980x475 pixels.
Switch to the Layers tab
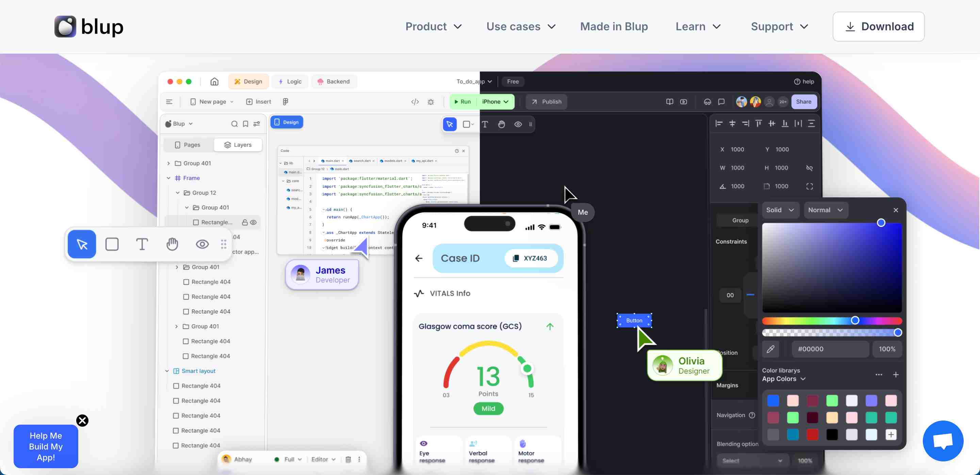point(238,145)
